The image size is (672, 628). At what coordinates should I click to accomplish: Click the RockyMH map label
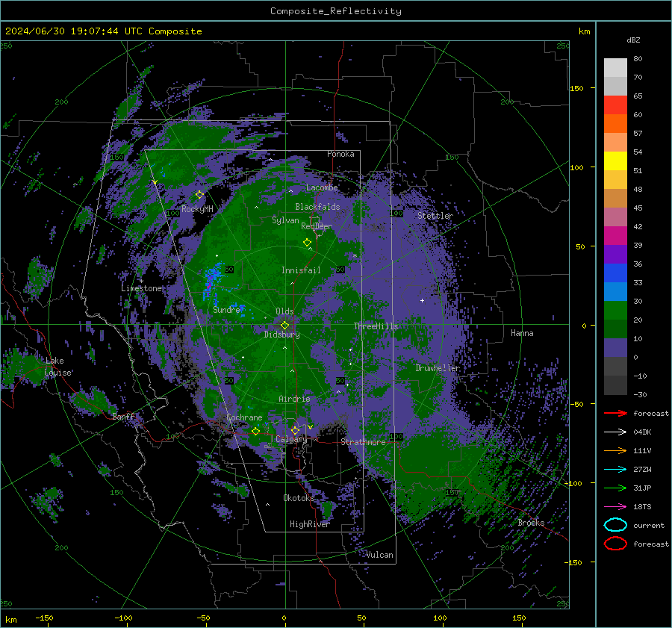[x=197, y=209]
